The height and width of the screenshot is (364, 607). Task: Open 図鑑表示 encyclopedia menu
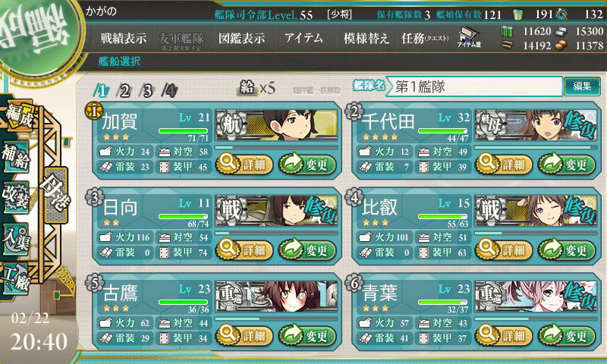coord(241,38)
